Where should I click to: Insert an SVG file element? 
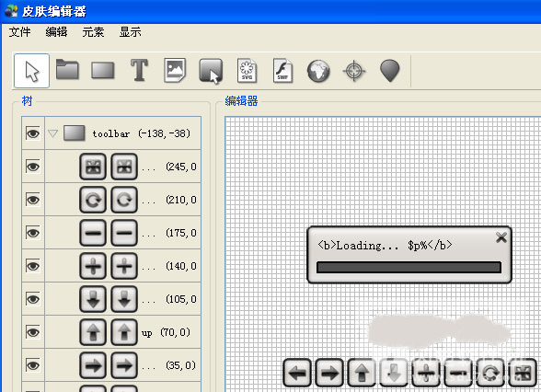click(247, 71)
